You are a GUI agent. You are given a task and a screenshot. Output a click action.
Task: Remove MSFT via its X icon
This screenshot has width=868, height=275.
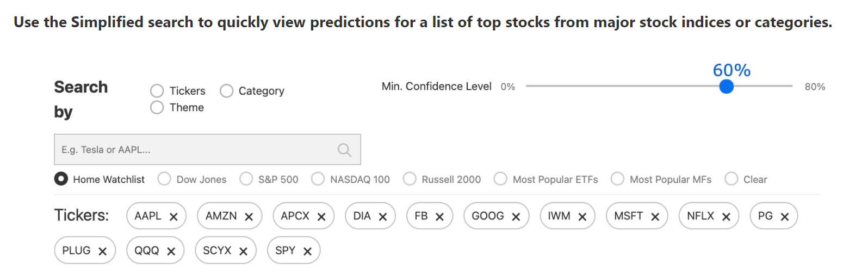655,217
